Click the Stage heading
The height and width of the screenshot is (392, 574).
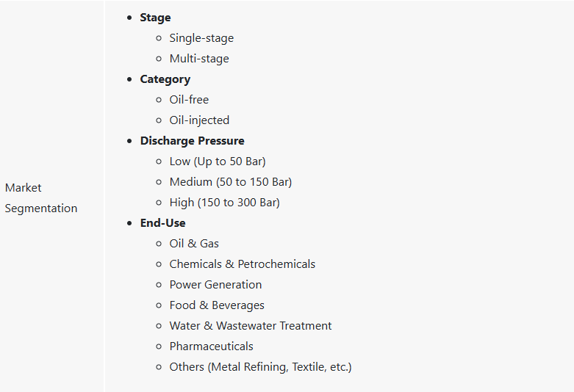click(155, 18)
